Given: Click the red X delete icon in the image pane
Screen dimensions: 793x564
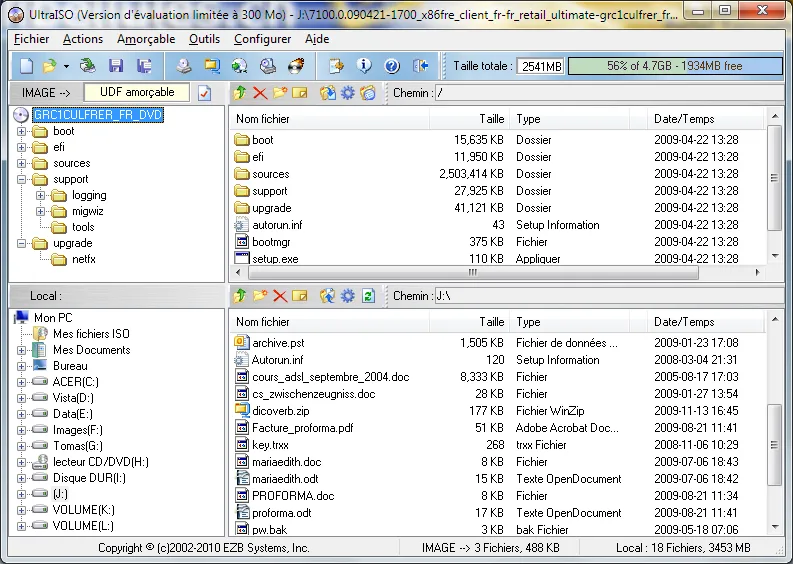Looking at the screenshot, I should [260, 93].
